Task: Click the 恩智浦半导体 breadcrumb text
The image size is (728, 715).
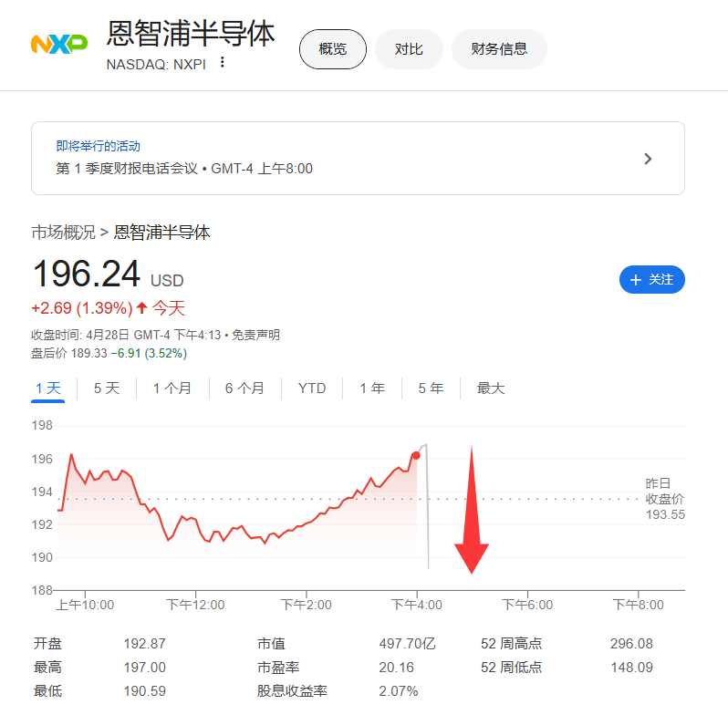Action: 161,233
